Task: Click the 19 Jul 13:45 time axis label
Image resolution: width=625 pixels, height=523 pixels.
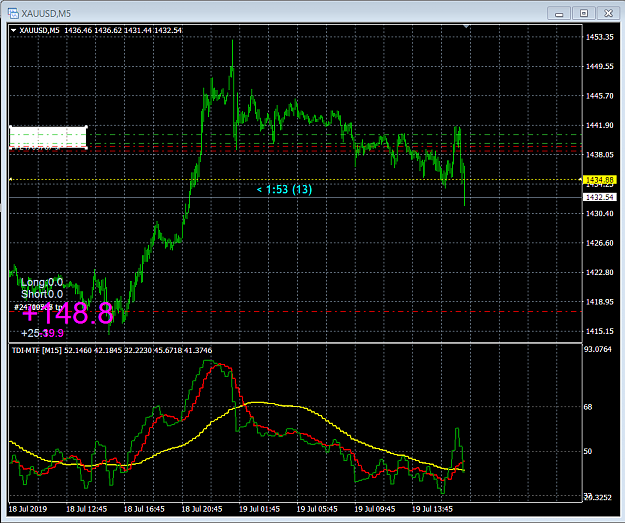Action: coord(432,509)
